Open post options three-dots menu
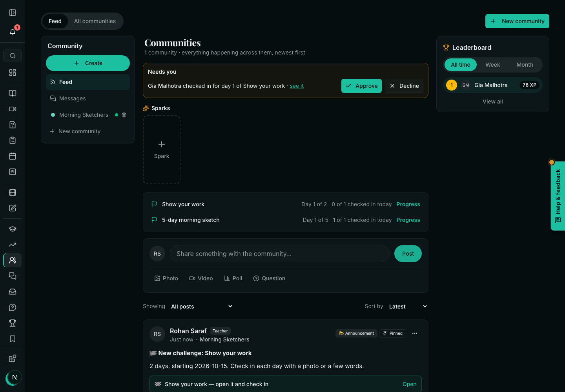 point(415,333)
